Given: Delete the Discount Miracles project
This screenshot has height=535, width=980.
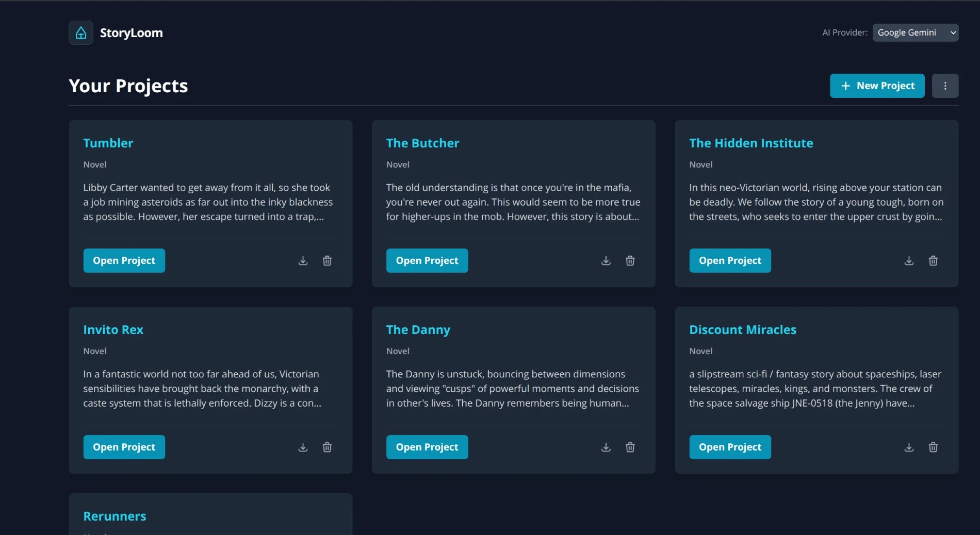Looking at the screenshot, I should pos(933,447).
